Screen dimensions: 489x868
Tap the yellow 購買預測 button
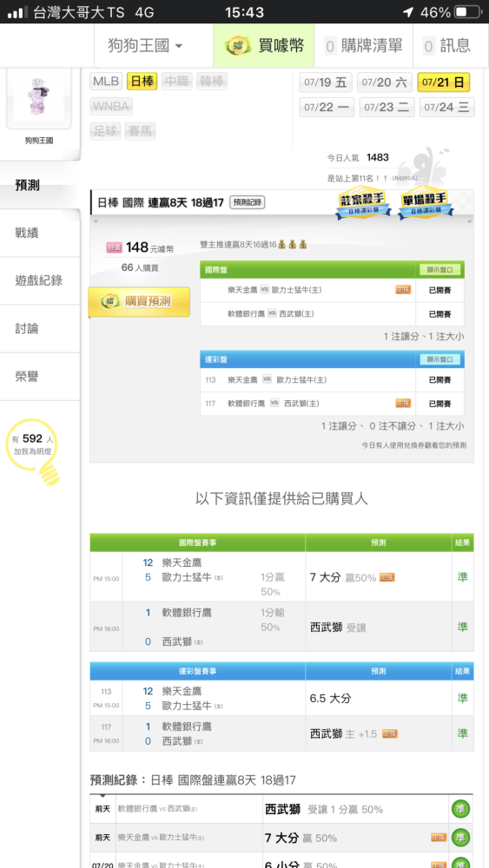(x=140, y=302)
